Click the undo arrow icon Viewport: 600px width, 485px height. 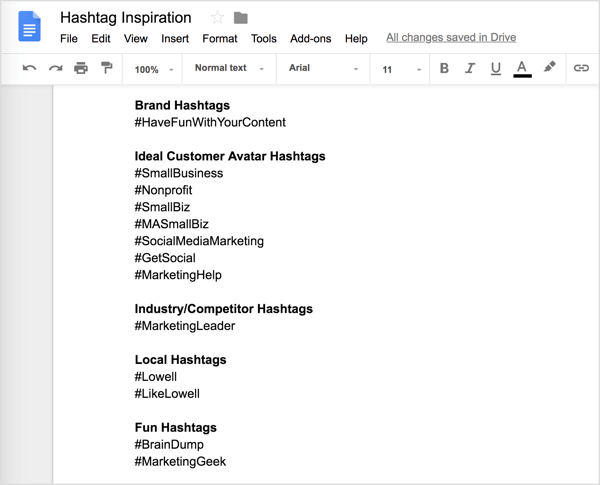(29, 69)
